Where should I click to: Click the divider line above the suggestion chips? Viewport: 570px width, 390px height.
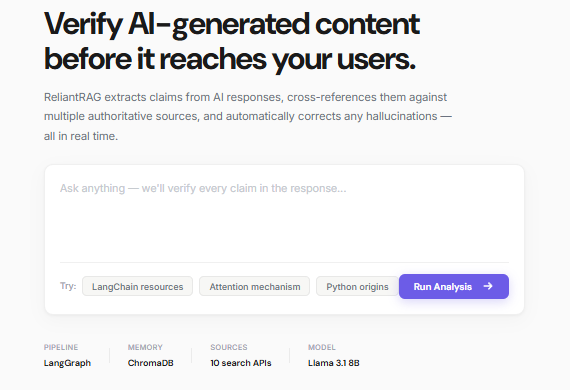(x=284, y=262)
